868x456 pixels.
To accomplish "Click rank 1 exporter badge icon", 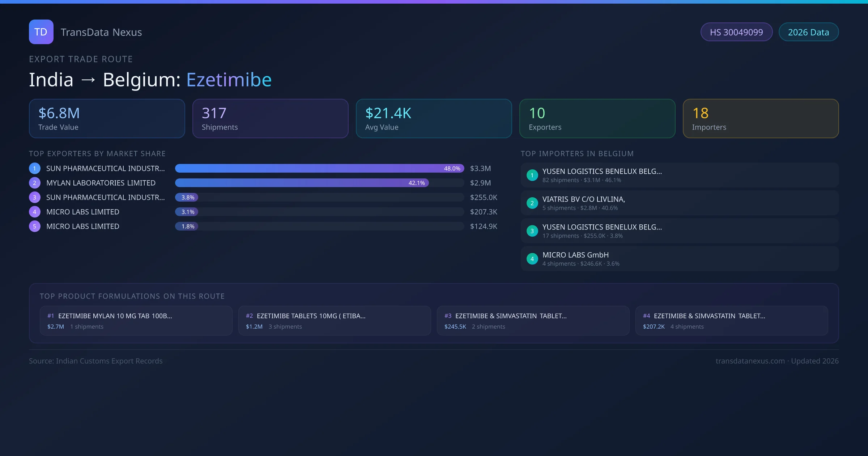I will tap(35, 168).
